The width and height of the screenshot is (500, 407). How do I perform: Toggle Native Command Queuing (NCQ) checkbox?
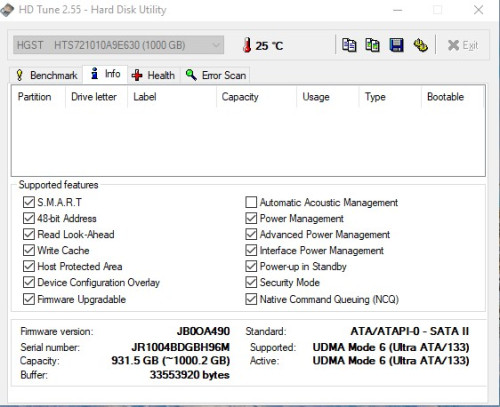point(251,299)
